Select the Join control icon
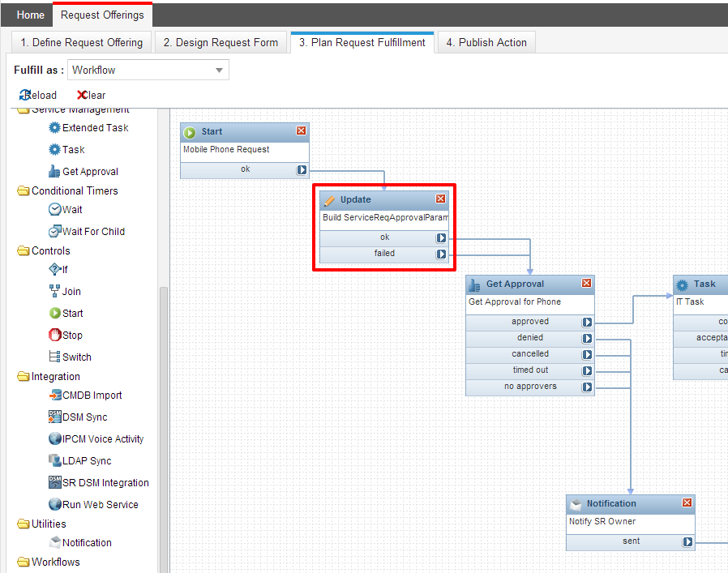The height and width of the screenshot is (573, 728). (65, 291)
